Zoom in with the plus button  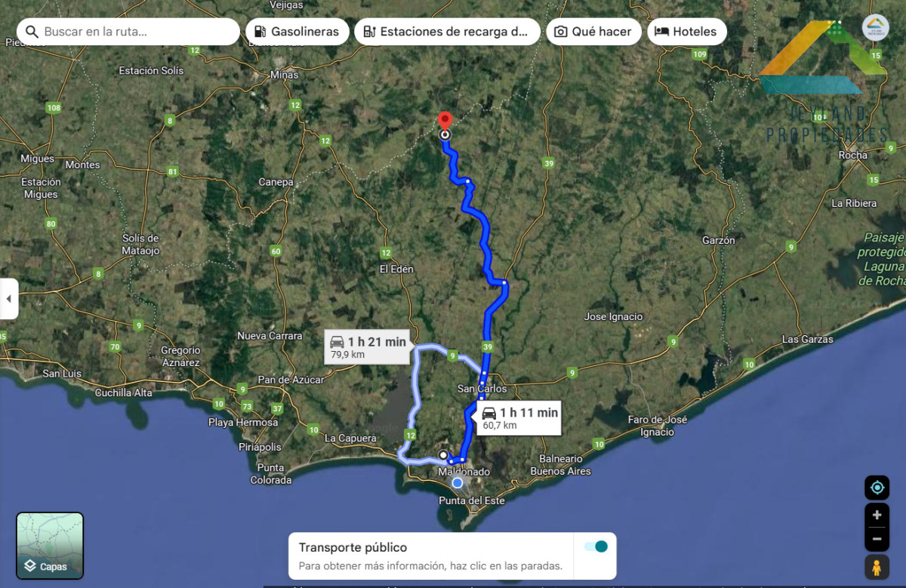point(877,516)
